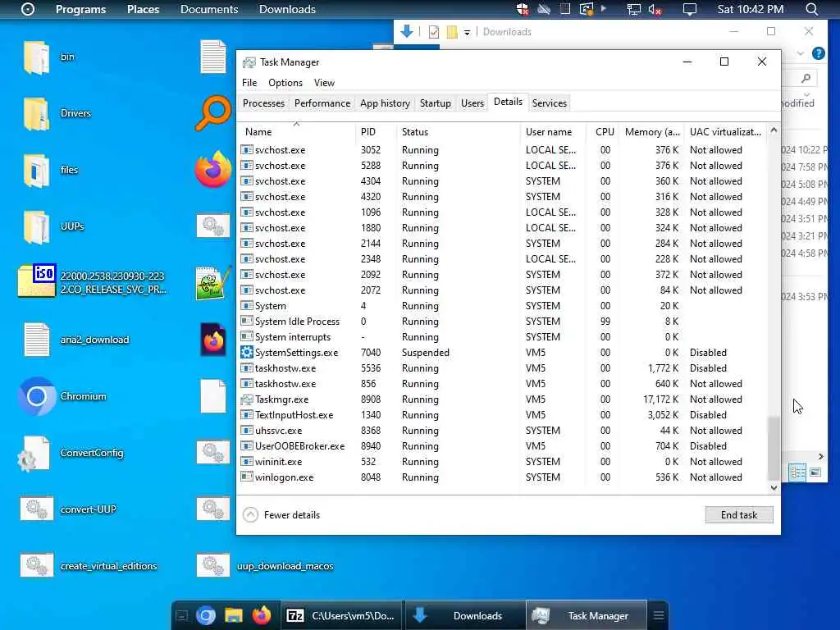This screenshot has height=630, width=840.
Task: Select the SystemSettings.exe process row
Action: coord(502,353)
